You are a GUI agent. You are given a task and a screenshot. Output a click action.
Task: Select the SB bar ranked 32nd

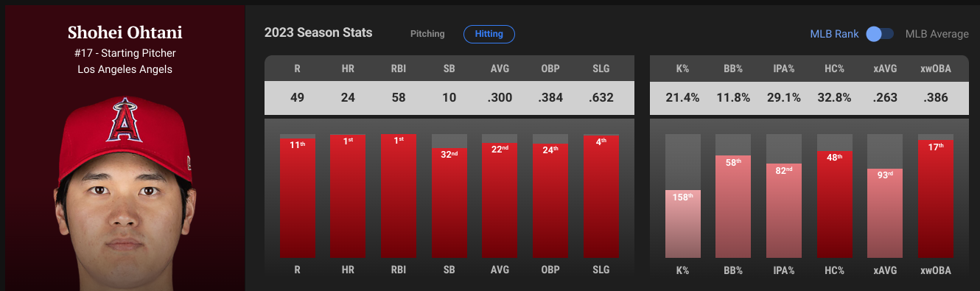pos(449,203)
